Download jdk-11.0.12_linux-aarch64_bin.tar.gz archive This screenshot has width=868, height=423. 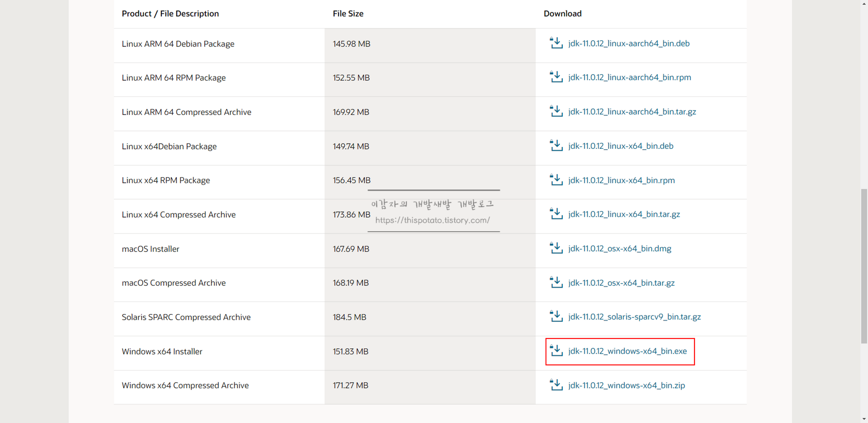632,111
